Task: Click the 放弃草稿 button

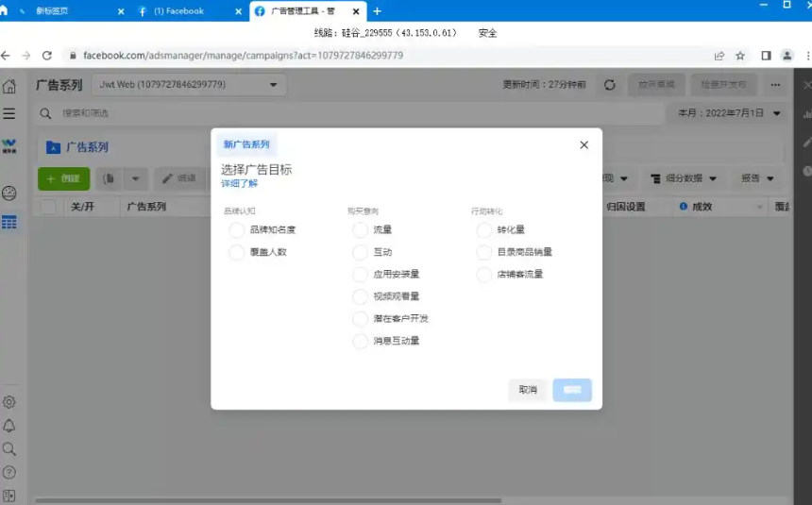Action: 656,84
